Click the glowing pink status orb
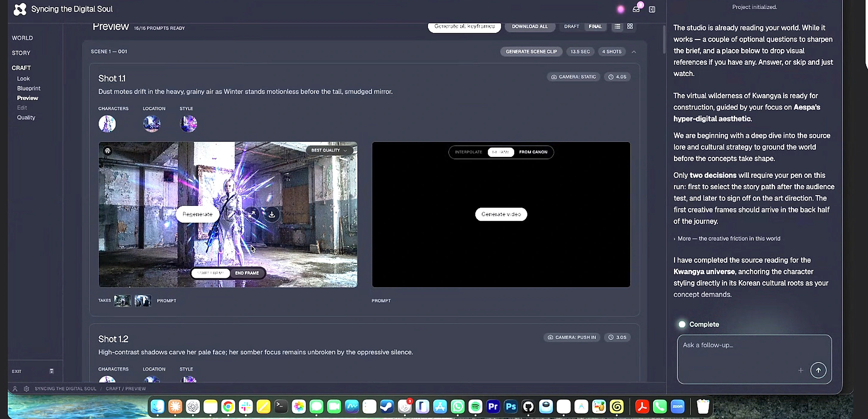 click(x=620, y=10)
